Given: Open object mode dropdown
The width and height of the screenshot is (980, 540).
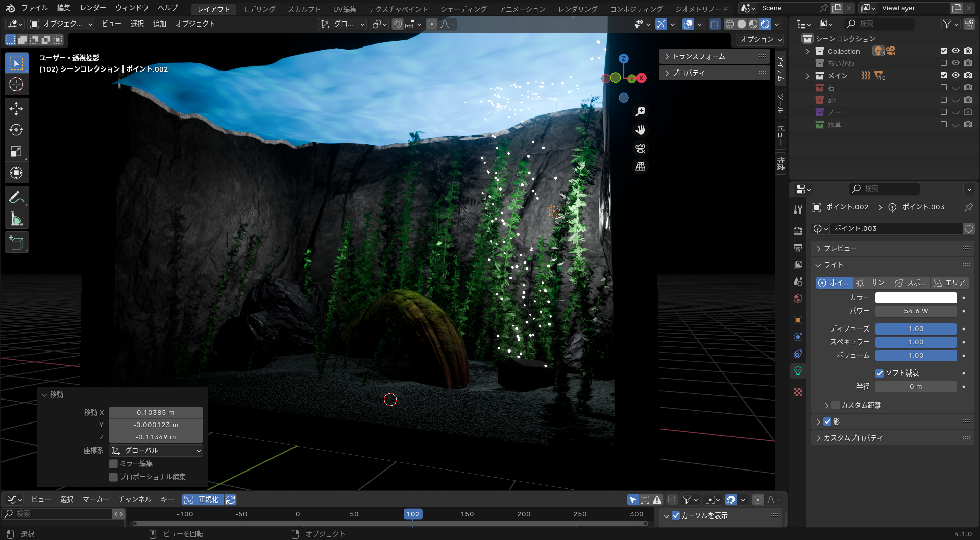Looking at the screenshot, I should pos(61,24).
